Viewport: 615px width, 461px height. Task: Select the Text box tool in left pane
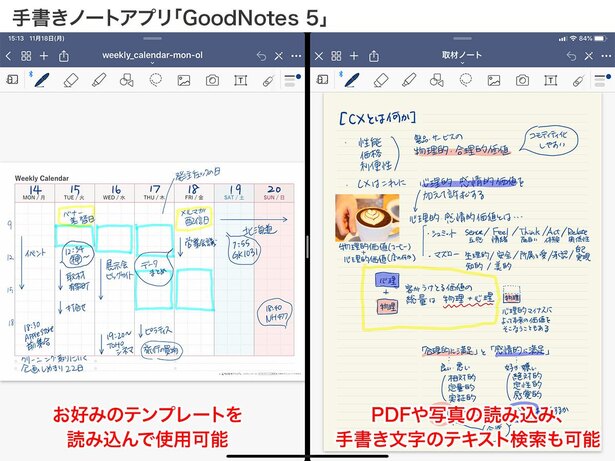coord(240,80)
